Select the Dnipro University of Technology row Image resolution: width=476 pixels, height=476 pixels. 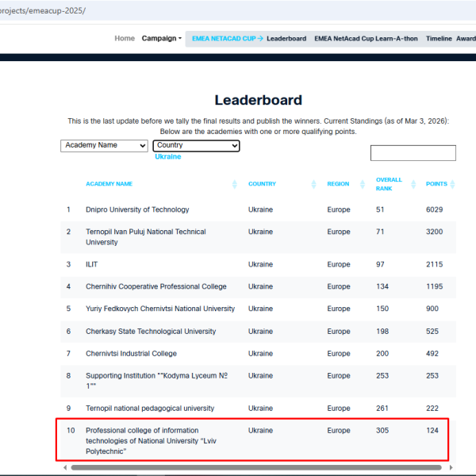(137, 209)
